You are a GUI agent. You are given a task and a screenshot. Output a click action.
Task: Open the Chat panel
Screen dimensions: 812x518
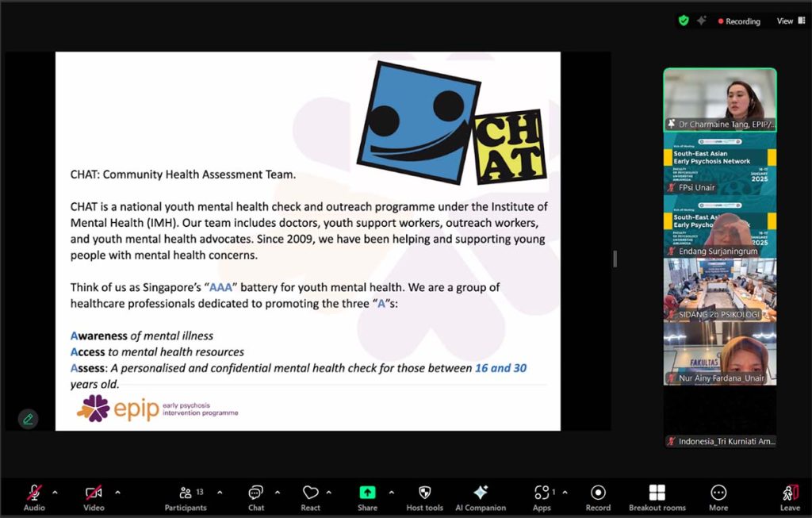pyautogui.click(x=256, y=493)
